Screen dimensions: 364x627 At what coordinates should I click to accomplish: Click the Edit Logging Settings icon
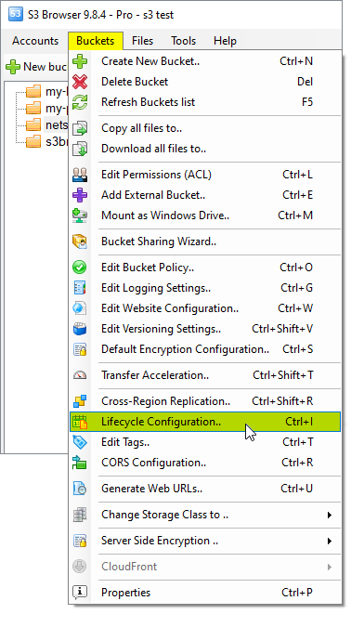point(80,288)
